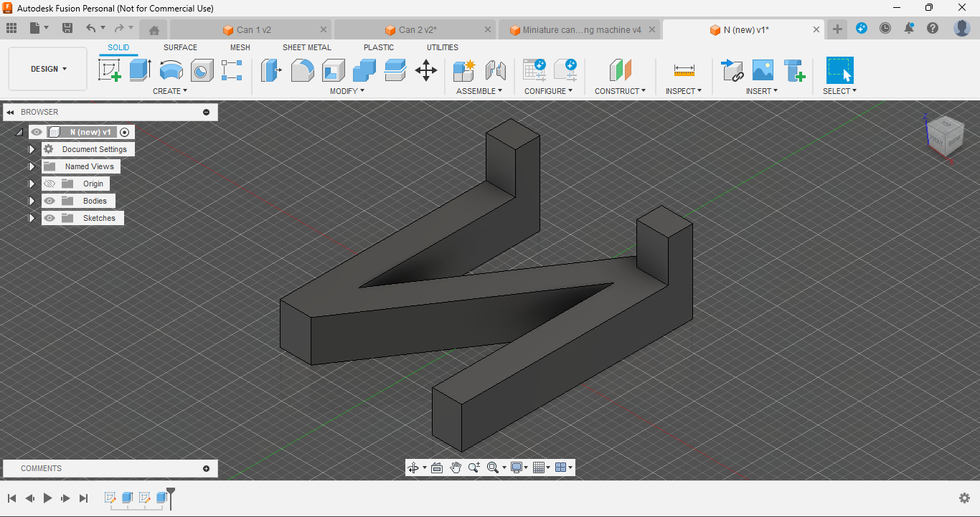
Task: Open the MODIFY dropdown menu
Action: tap(347, 90)
